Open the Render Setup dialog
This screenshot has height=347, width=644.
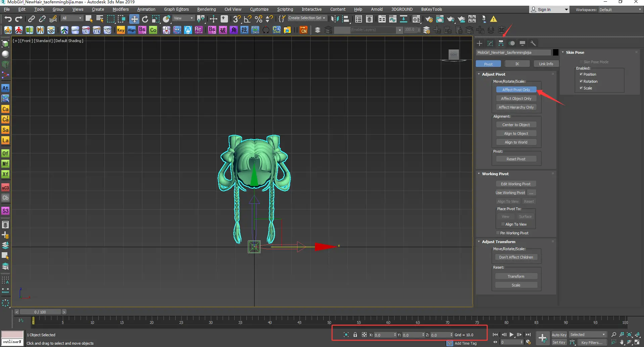tap(429, 19)
